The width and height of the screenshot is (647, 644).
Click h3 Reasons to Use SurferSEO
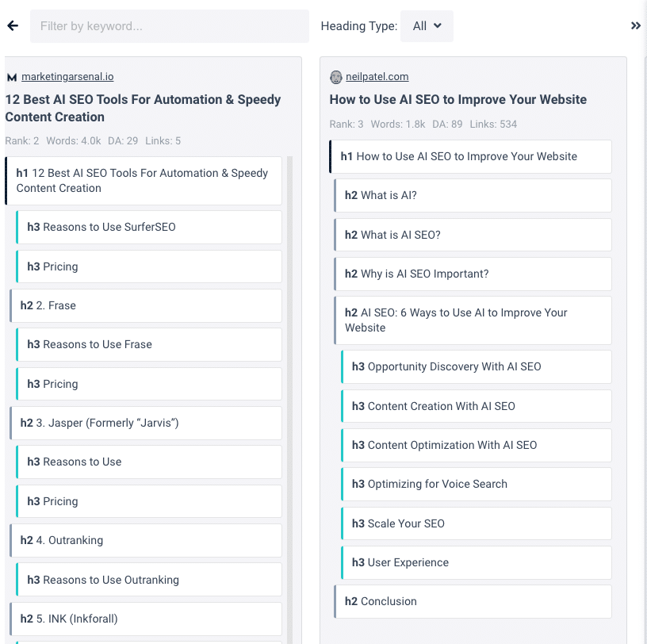click(149, 227)
